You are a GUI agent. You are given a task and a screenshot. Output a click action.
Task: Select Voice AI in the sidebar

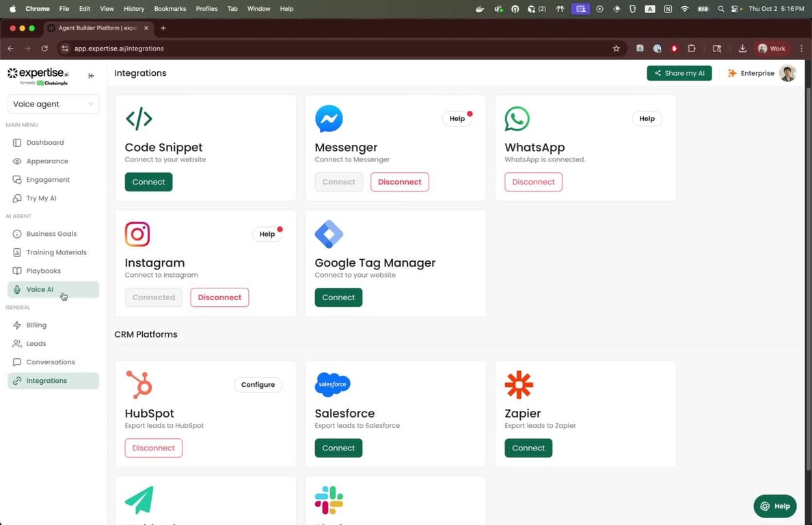pyautogui.click(x=53, y=289)
